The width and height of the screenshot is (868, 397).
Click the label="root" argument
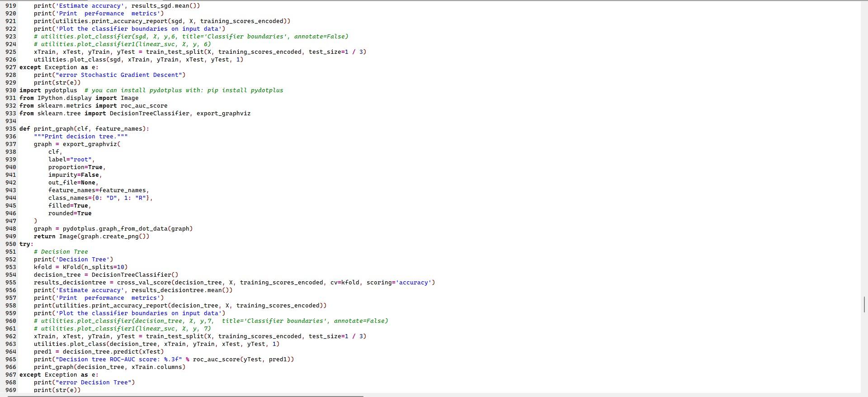(x=71, y=160)
